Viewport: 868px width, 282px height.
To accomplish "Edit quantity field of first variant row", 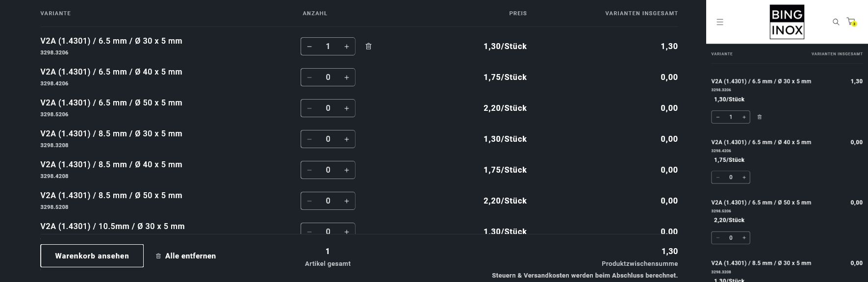I will [328, 47].
